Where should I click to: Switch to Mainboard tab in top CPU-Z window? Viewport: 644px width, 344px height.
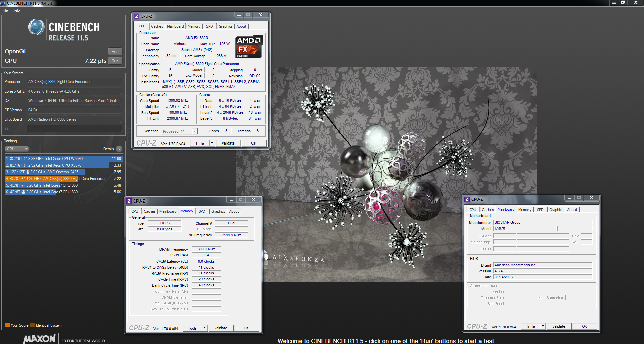pos(175,26)
